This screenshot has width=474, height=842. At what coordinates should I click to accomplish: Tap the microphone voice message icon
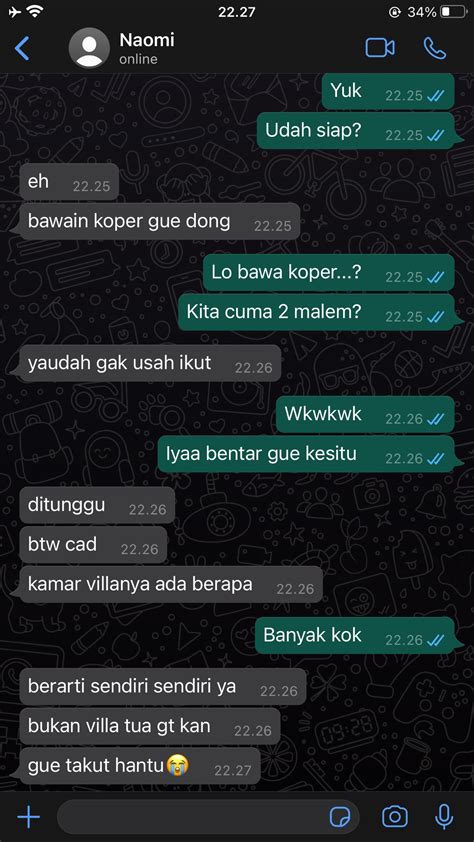pos(444,817)
